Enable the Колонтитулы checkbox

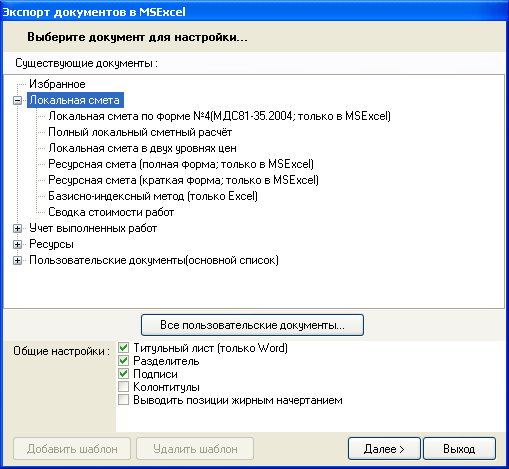123,387
